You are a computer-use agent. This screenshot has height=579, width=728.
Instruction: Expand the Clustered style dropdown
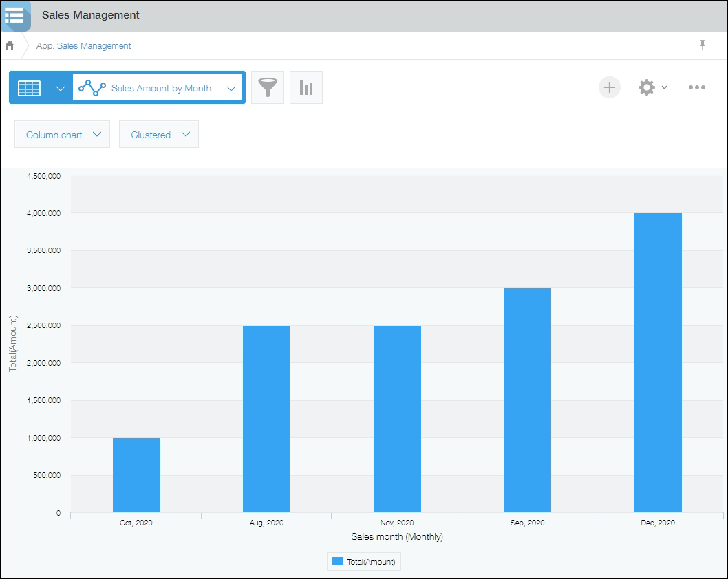click(159, 134)
